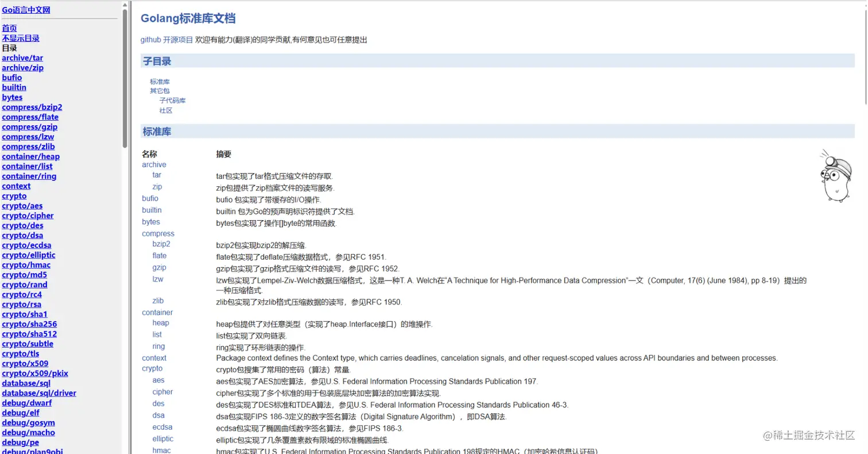
Task: Open compress/lzw sidebar link
Action: [x=28, y=137]
